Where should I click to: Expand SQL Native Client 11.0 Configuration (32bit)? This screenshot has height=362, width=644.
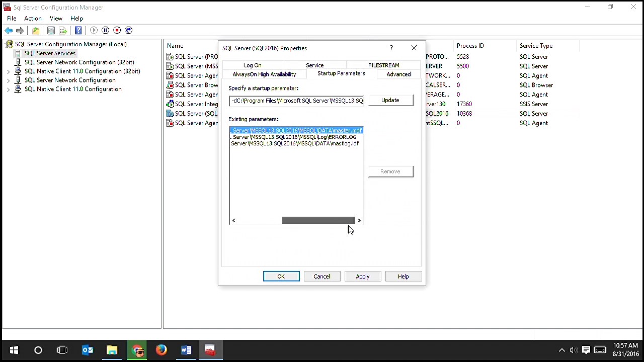point(8,71)
